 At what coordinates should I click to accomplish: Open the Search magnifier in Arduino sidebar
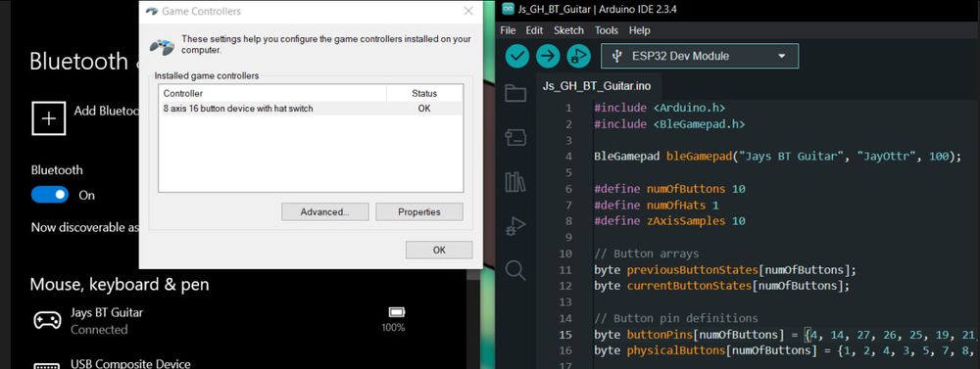coord(515,270)
